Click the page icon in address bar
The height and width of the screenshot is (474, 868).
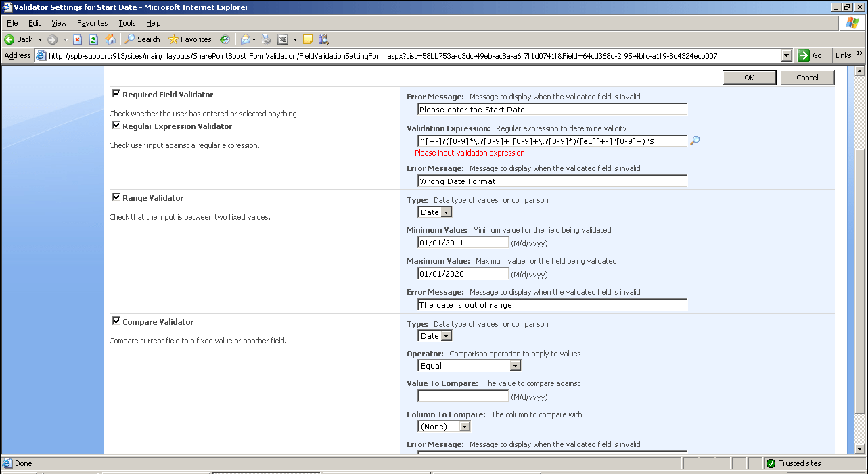pos(41,55)
